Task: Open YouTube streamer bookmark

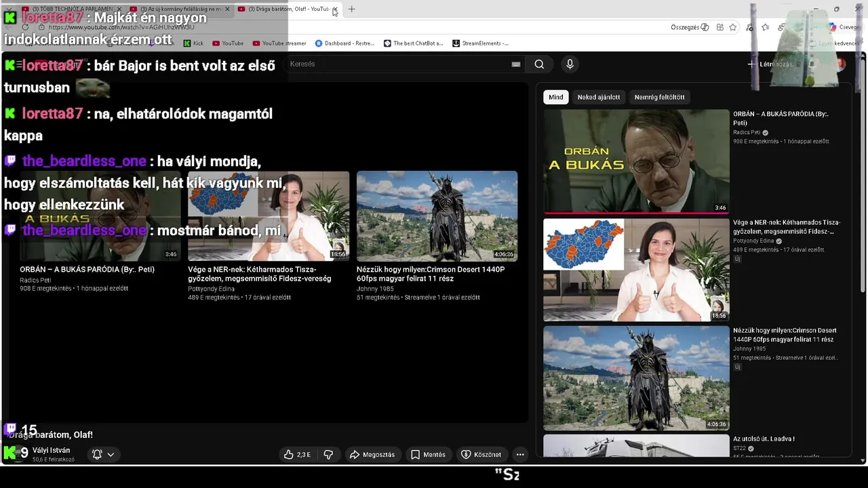Action: click(279, 43)
